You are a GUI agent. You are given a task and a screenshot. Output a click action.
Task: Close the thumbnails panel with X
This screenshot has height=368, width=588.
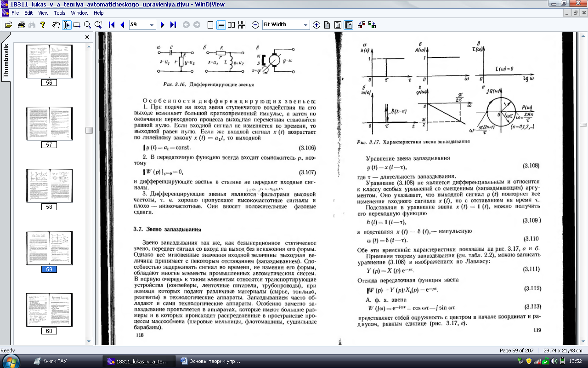pos(87,37)
